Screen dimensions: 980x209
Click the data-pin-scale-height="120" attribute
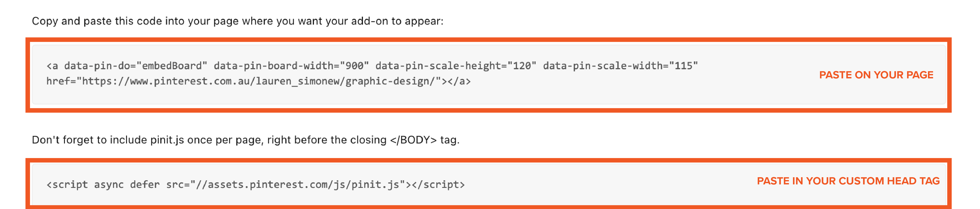coord(455,66)
